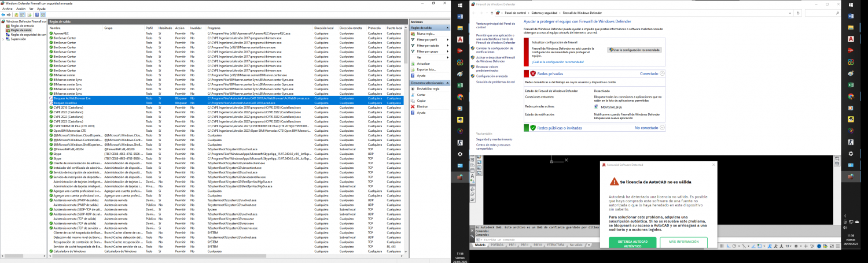Click the Text tool 'A' in AutoCAD toolbar
The image size is (868, 263).
tap(472, 176)
